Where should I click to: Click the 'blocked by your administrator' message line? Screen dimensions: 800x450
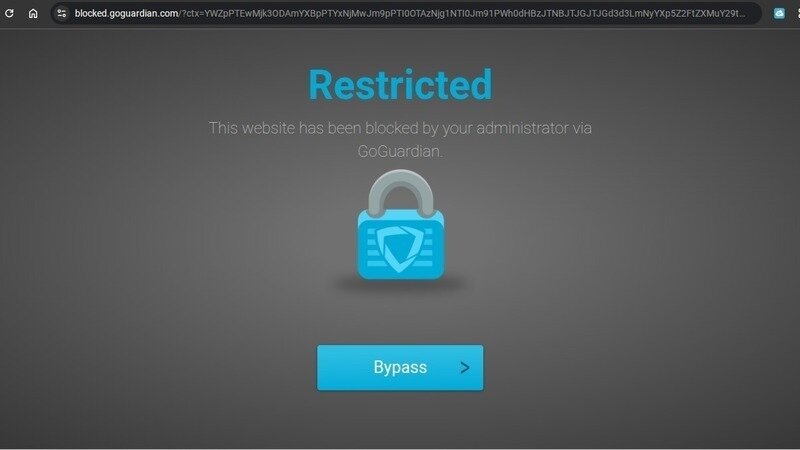(401, 128)
